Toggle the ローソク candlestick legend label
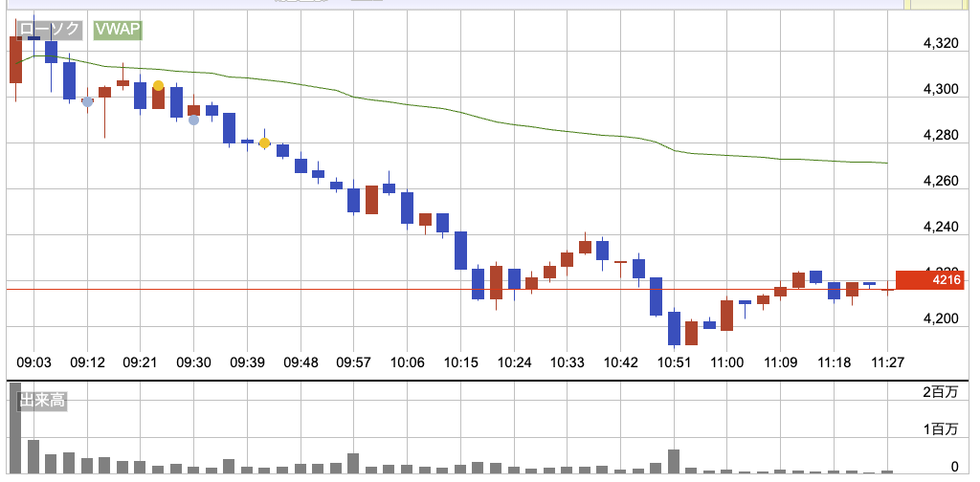The image size is (980, 482). pos(50,31)
